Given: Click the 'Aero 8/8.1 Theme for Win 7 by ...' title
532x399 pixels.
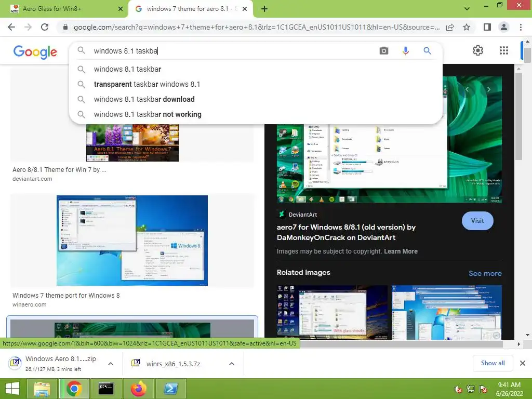Looking at the screenshot, I should point(59,170).
